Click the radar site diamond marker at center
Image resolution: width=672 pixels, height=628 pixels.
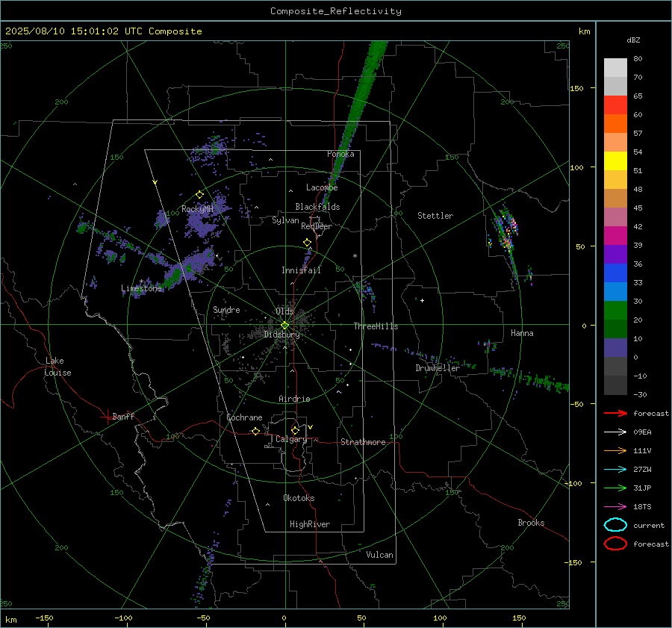(x=285, y=326)
